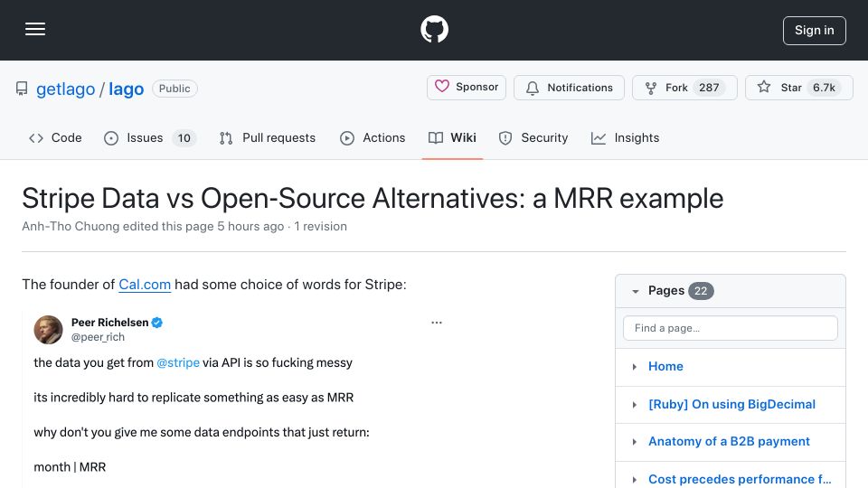Expand the Anatomy of a B2B payment entry
The image size is (868, 488).
click(635, 442)
